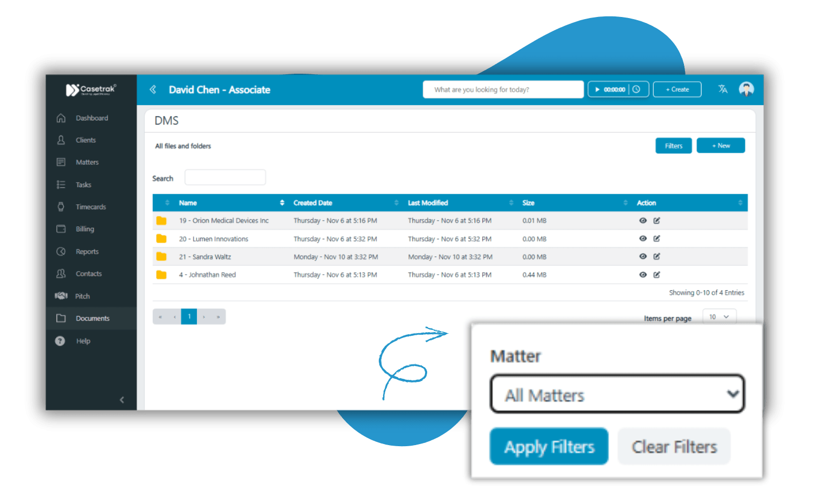Image resolution: width=815 pixels, height=504 pixels.
Task: Open Help from the sidebar
Action: tap(83, 341)
